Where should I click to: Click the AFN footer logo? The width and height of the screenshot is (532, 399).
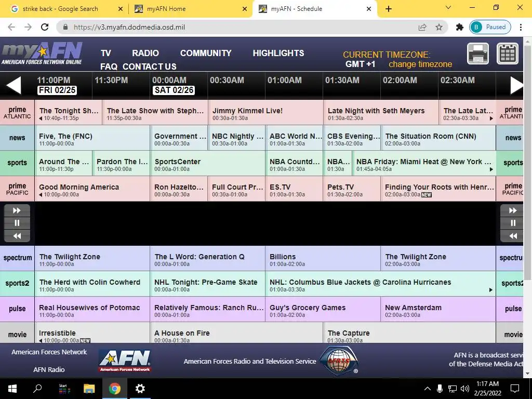coord(125,361)
